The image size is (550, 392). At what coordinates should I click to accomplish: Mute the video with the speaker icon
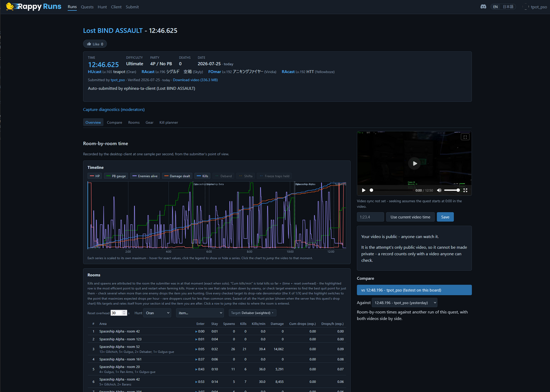click(439, 191)
